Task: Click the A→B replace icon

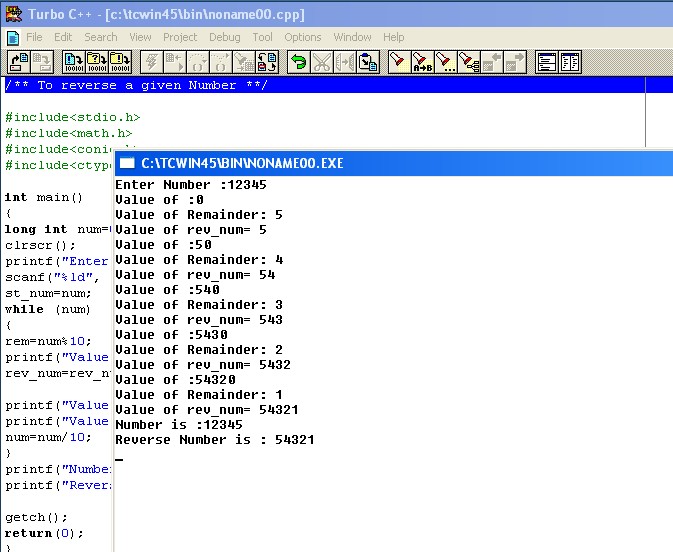Action: (422, 62)
